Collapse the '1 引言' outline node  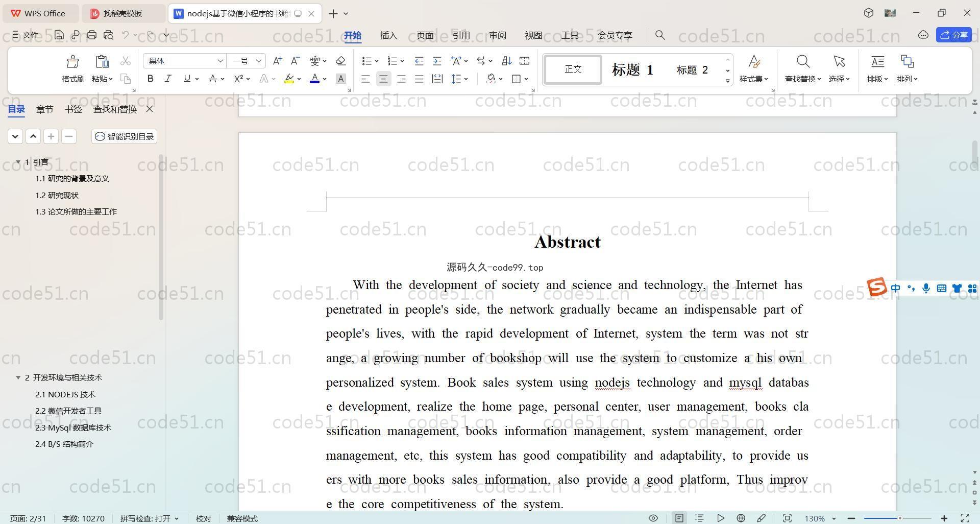(18, 162)
